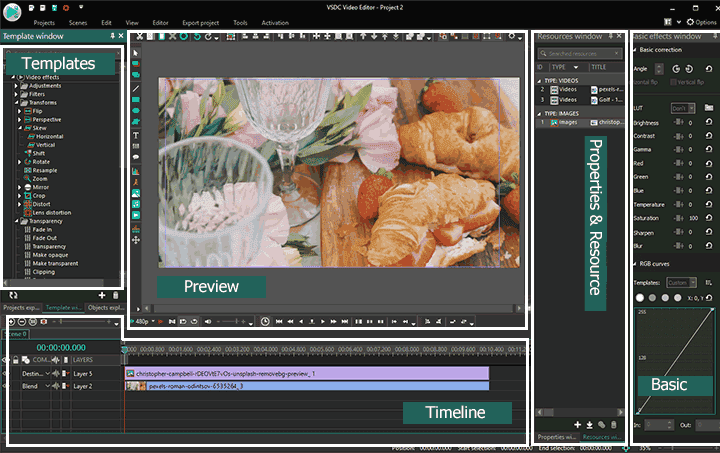
Task: Switch to the Properties window tab
Action: coord(554,437)
